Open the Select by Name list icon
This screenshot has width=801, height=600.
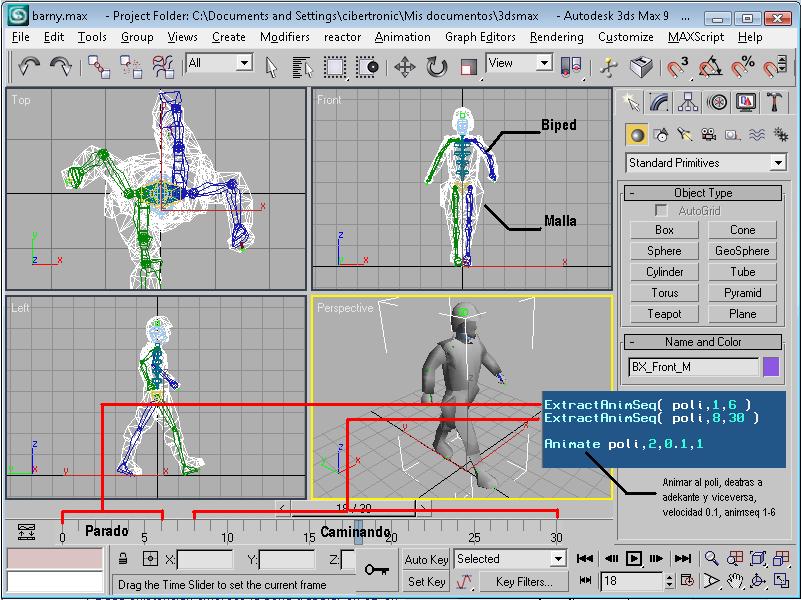[302, 67]
